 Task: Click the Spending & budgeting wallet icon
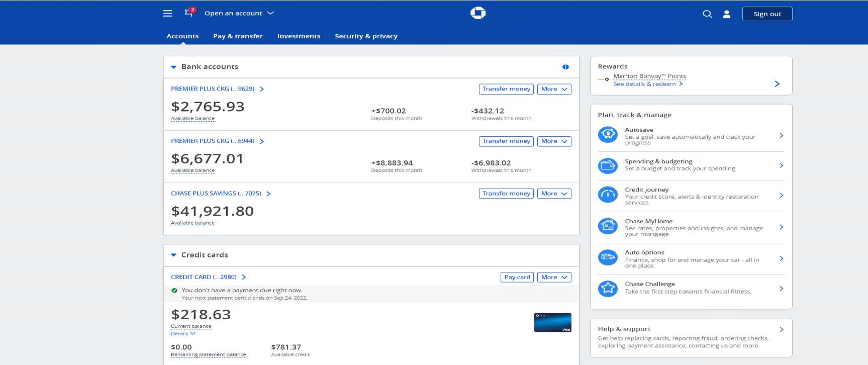click(608, 165)
